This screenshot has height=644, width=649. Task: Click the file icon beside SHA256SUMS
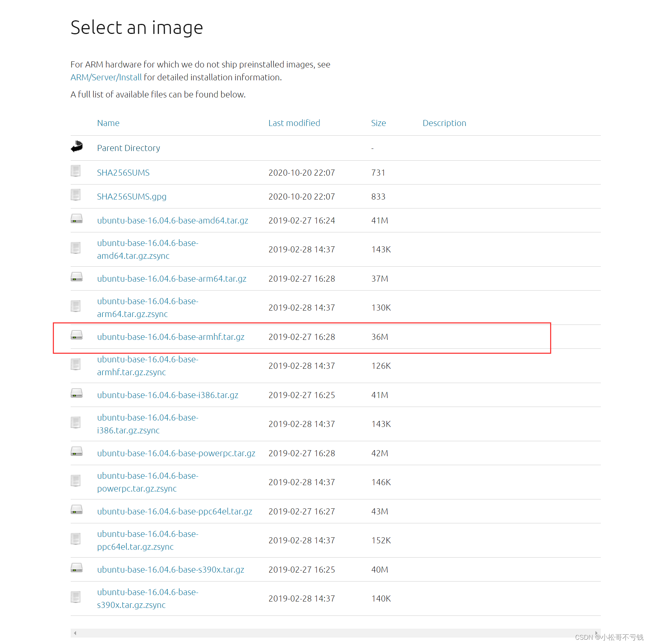tap(76, 171)
